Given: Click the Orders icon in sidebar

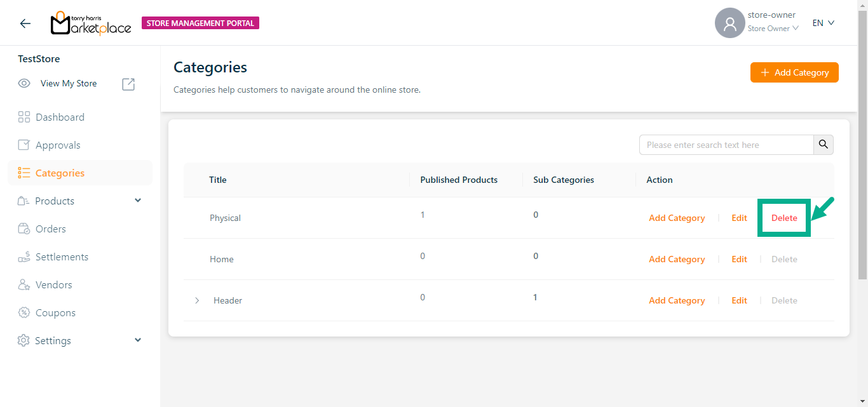Looking at the screenshot, I should click(24, 229).
